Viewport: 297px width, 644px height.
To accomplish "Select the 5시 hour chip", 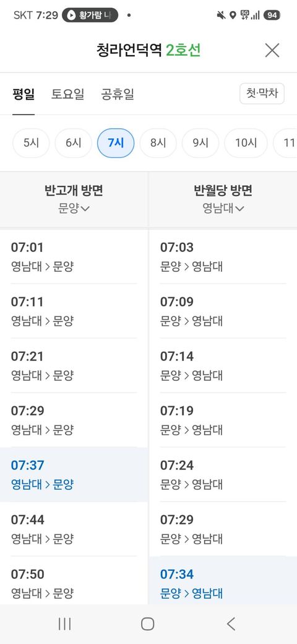I will tap(31, 143).
